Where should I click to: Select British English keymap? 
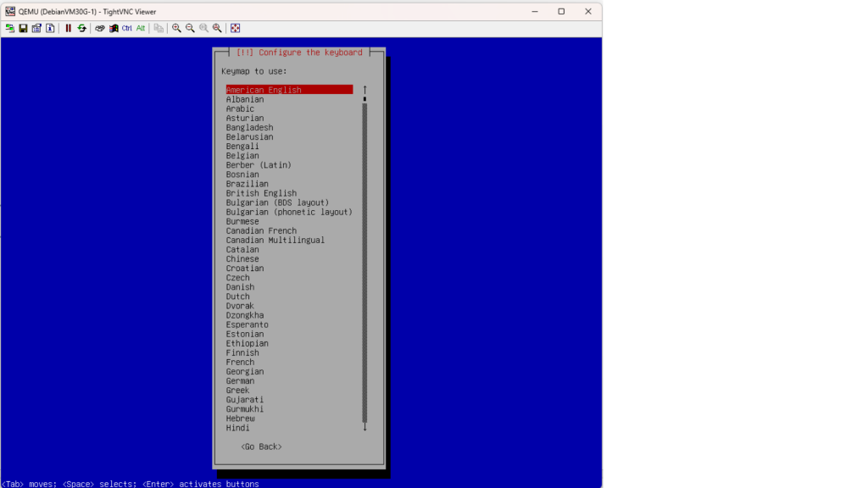tap(261, 193)
